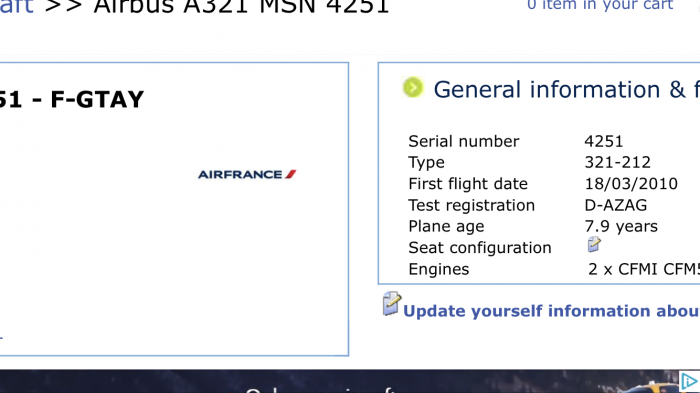Click the first flight date 18/03/2010
This screenshot has height=393, width=700.
coord(631,184)
